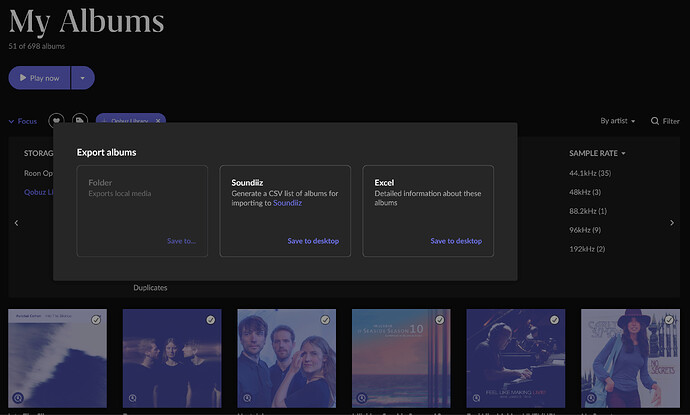Click Qobuz badge on dark-clothed trio album
The width and height of the screenshot is (690, 415).
(132, 398)
